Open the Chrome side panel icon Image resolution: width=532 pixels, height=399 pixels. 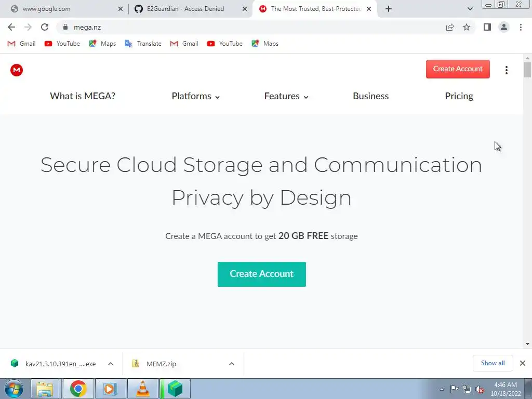(x=487, y=27)
